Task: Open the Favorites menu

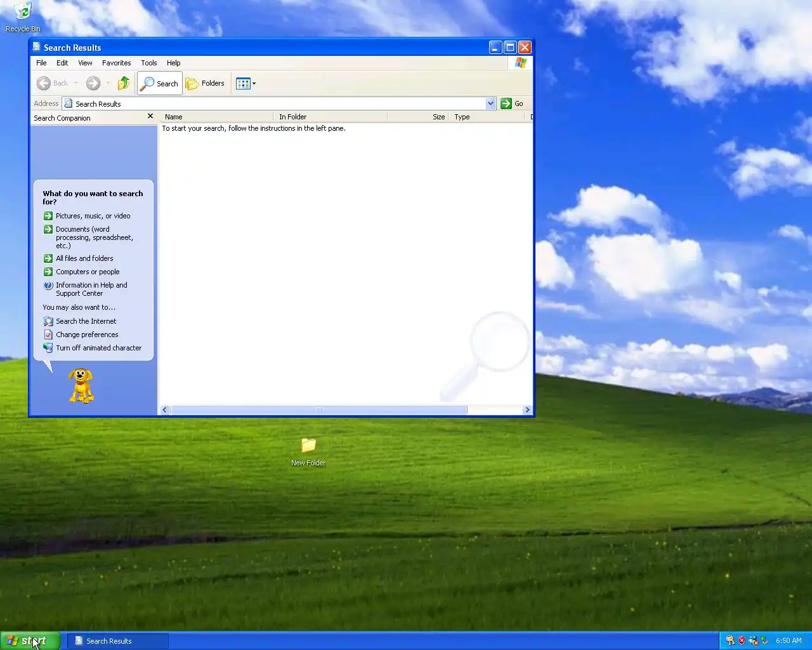Action: (117, 63)
